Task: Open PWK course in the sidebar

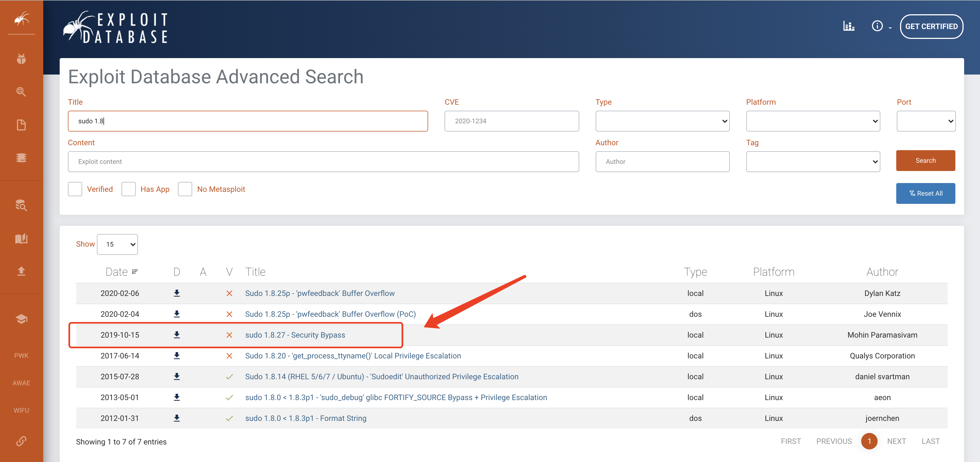Action: coord(21,355)
